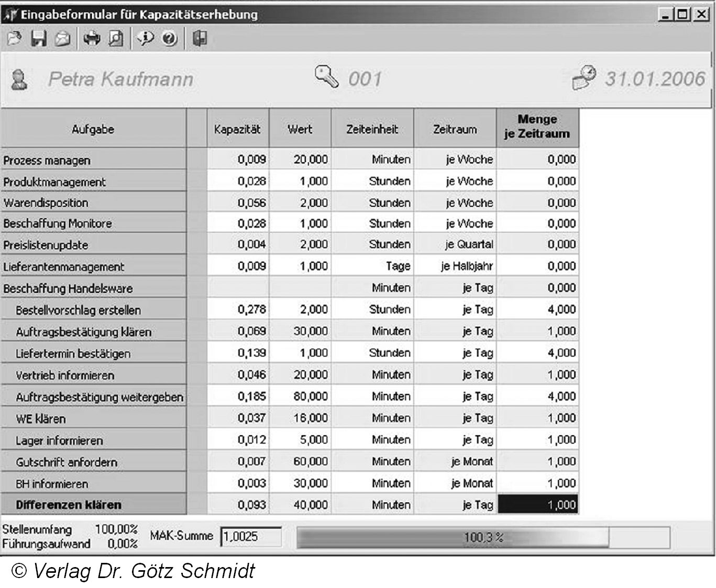Image resolution: width=716 pixels, height=588 pixels.
Task: Click the Kapazität column header
Action: pos(238,129)
